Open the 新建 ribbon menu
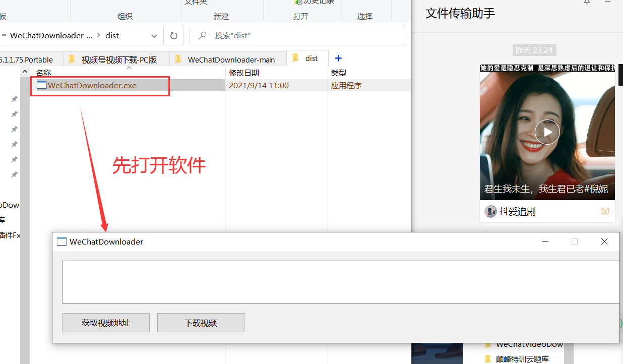Image resolution: width=623 pixels, height=364 pixels. pos(221,16)
